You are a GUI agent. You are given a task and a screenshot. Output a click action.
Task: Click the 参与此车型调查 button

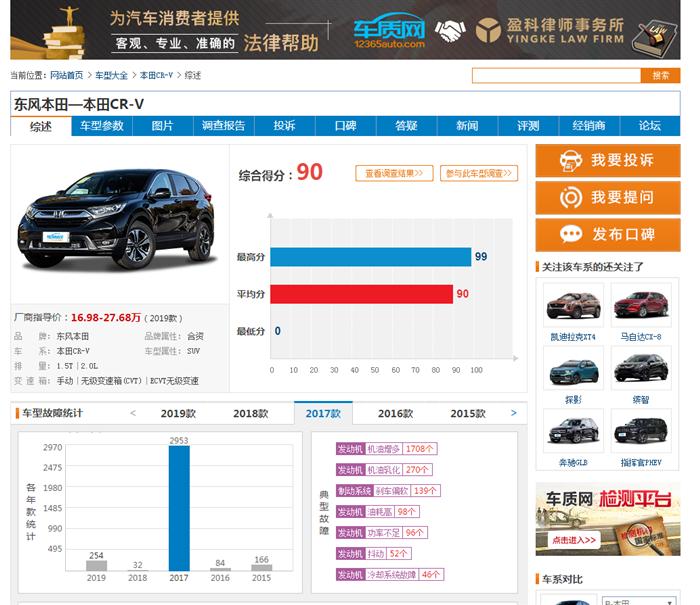click(x=479, y=173)
